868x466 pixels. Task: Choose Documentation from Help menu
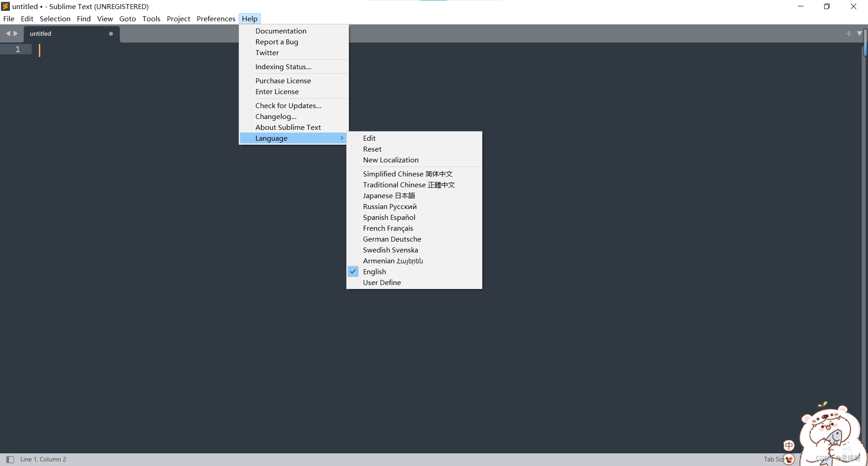click(x=294, y=31)
